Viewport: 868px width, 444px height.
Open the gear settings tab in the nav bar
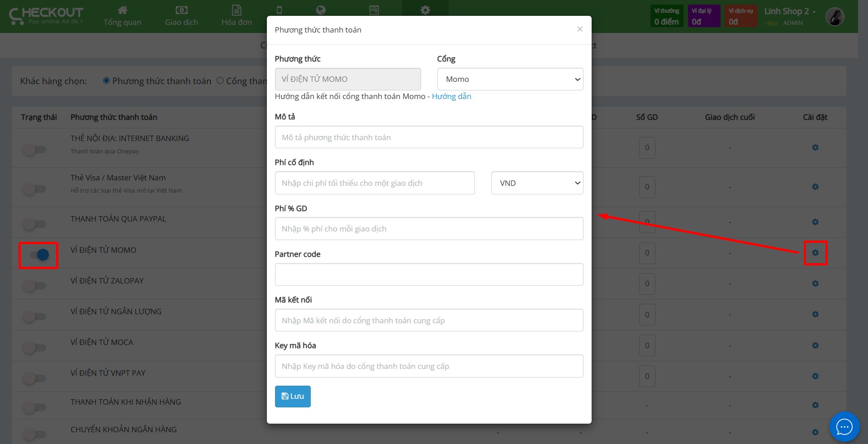[425, 10]
